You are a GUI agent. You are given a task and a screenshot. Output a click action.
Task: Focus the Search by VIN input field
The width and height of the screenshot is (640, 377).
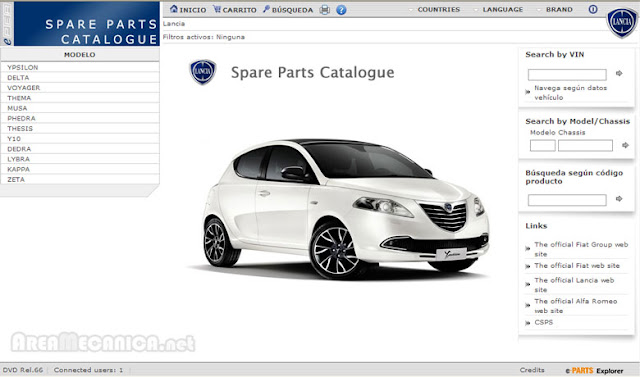pyautogui.click(x=567, y=75)
